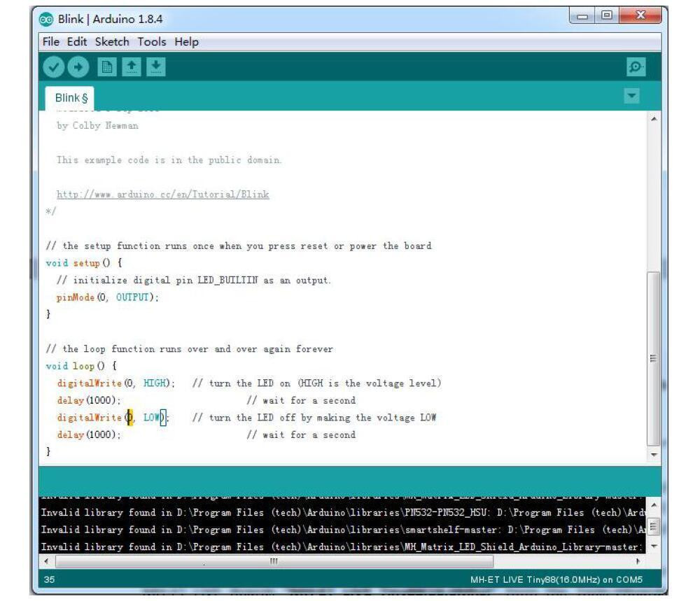This screenshot has height=601, width=700.
Task: Select the Blink sketch tab
Action: 70,98
